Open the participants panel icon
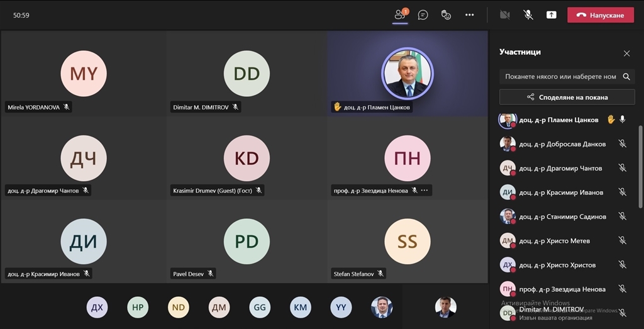This screenshot has width=644, height=329. tap(400, 14)
